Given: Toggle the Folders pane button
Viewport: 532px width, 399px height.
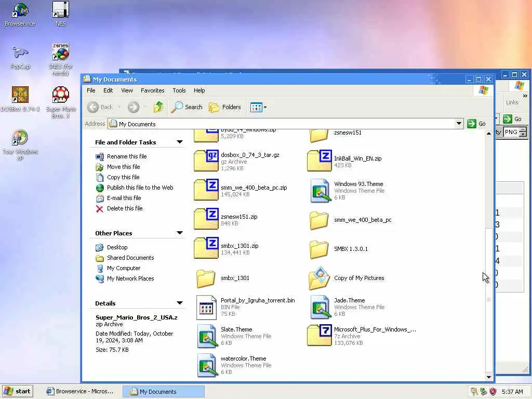Looking at the screenshot, I should tap(225, 107).
